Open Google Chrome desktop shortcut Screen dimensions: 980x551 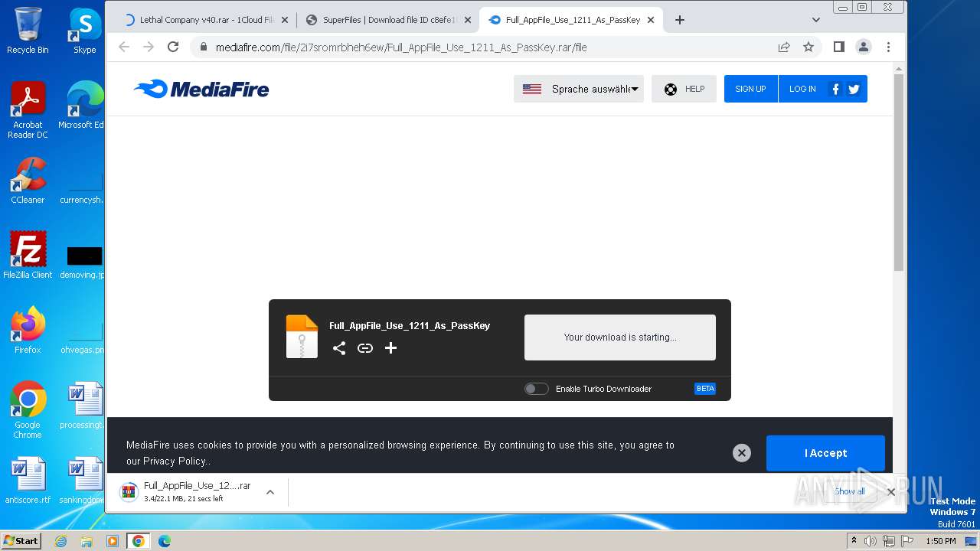pos(28,410)
